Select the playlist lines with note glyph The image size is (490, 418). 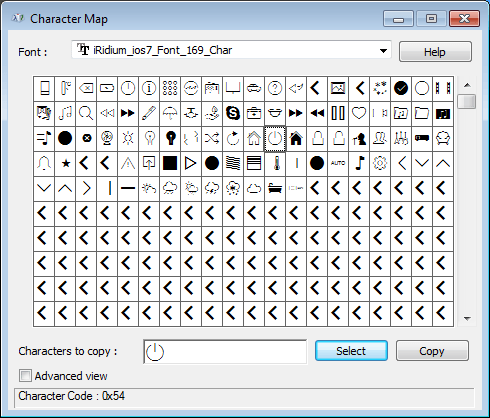coord(44,138)
